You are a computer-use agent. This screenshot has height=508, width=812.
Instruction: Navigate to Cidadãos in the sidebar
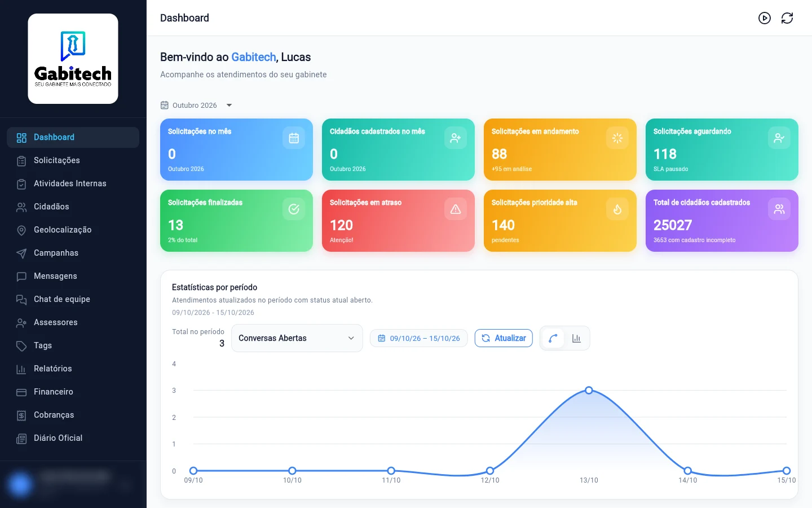(x=73, y=207)
